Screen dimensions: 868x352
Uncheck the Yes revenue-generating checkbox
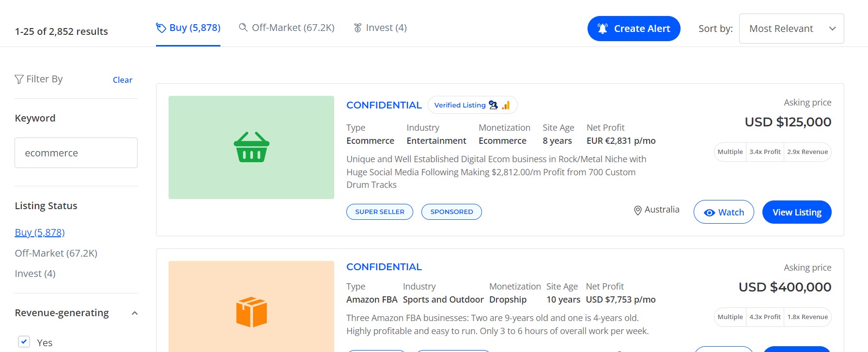click(x=24, y=341)
